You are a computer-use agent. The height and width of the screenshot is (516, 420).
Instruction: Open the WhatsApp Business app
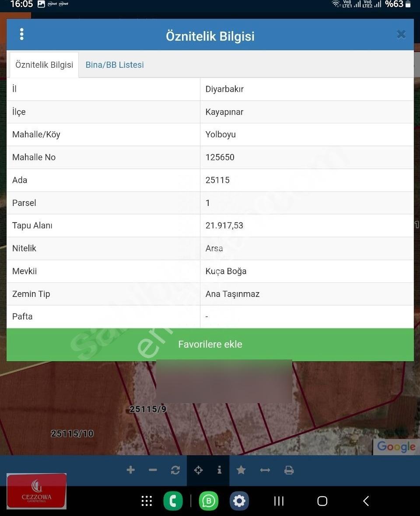tap(208, 501)
